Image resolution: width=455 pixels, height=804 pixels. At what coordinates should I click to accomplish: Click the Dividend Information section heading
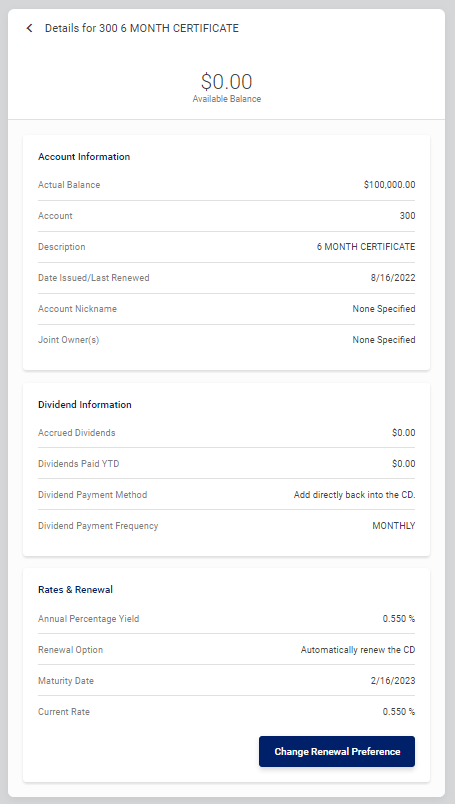click(85, 405)
